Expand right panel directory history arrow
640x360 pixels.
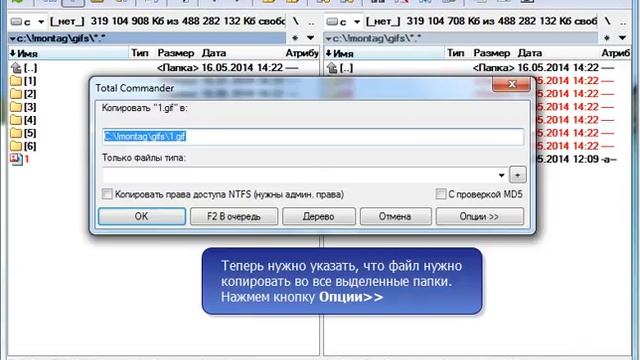point(622,38)
